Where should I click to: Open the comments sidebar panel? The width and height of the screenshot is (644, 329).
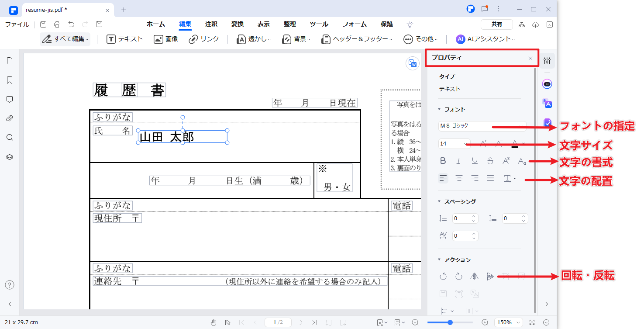pos(10,99)
